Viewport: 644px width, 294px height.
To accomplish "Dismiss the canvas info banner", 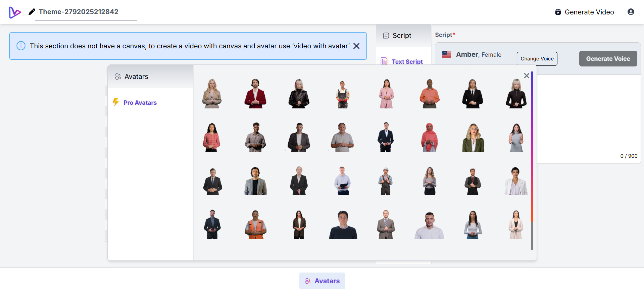I will pos(356,46).
